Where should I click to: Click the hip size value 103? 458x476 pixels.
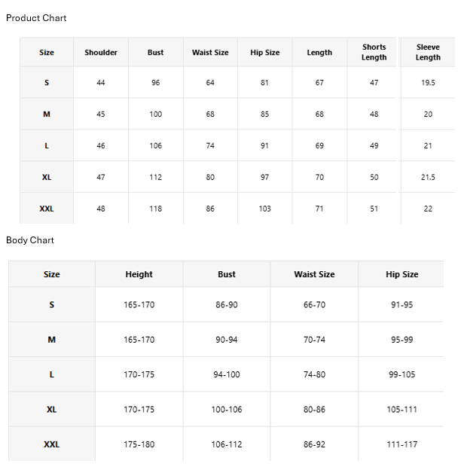coord(264,209)
